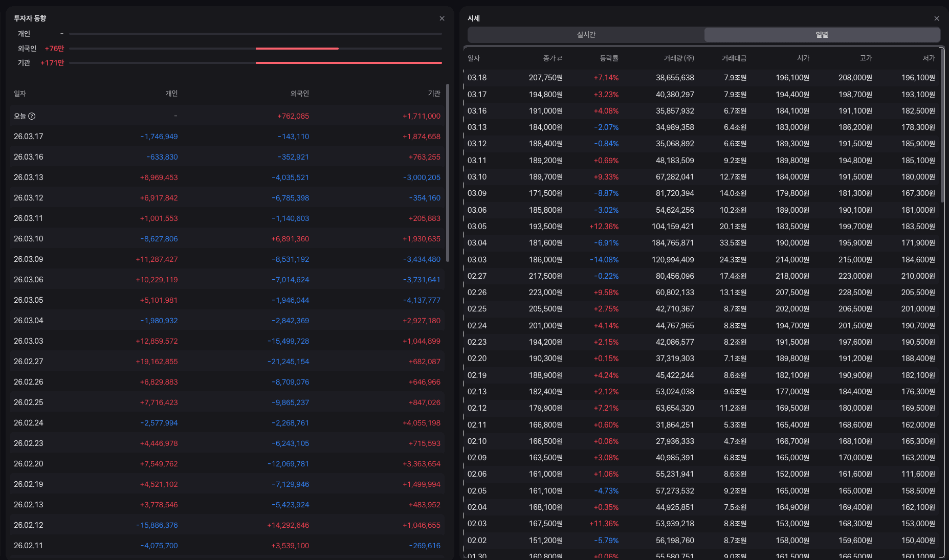The width and height of the screenshot is (949, 560).
Task: Switch to the 일별 tab
Action: pyautogui.click(x=822, y=35)
